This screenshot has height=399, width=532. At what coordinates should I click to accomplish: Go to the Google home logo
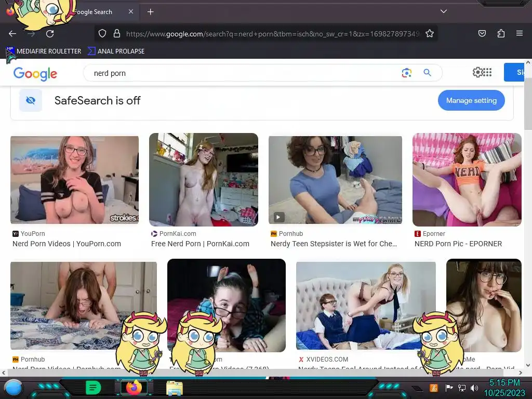pos(35,73)
